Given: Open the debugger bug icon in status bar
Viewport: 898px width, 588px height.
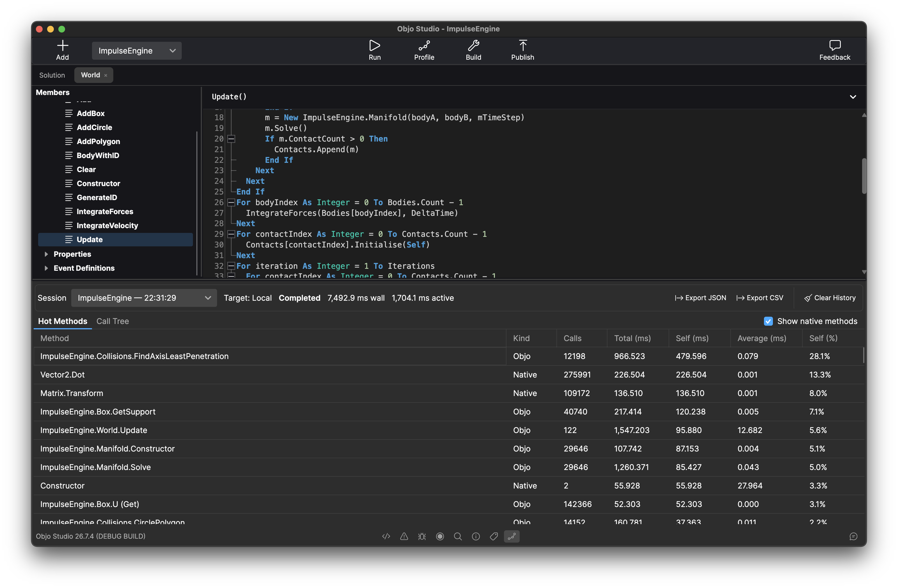Looking at the screenshot, I should click(422, 536).
